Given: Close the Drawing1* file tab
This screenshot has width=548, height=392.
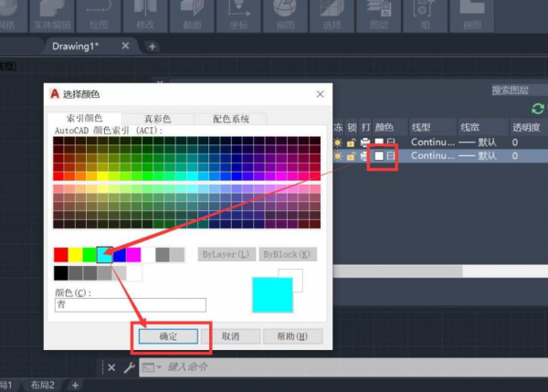Looking at the screenshot, I should [125, 46].
